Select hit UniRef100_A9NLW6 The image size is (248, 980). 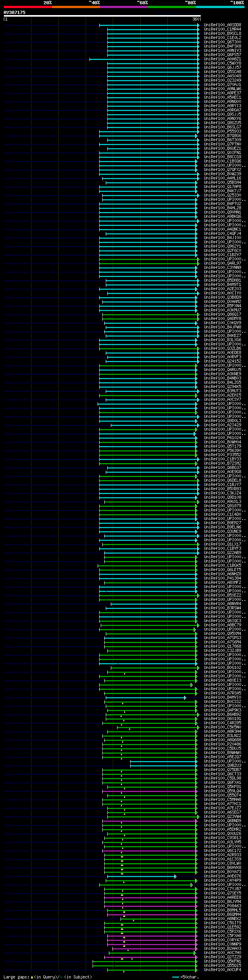(222, 89)
